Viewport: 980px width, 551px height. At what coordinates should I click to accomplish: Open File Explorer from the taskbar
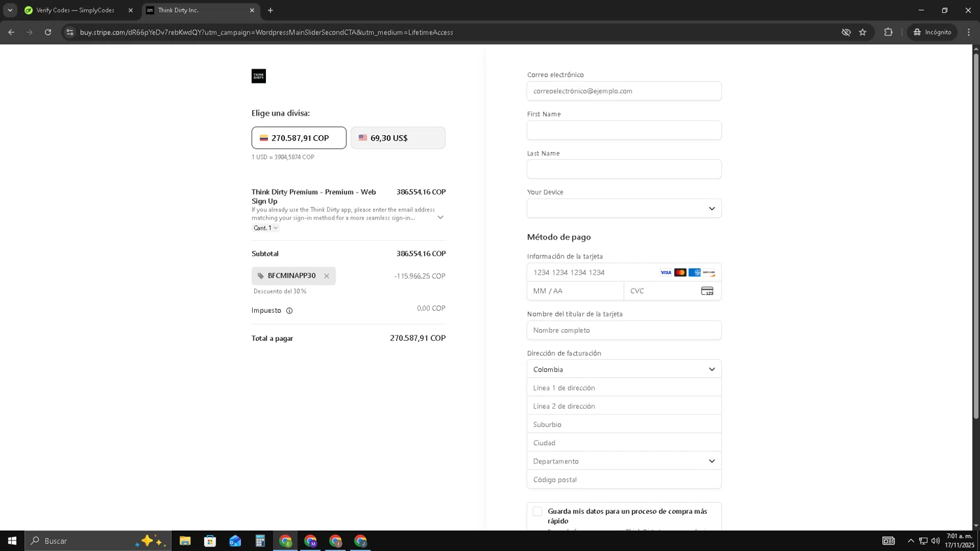(185, 541)
